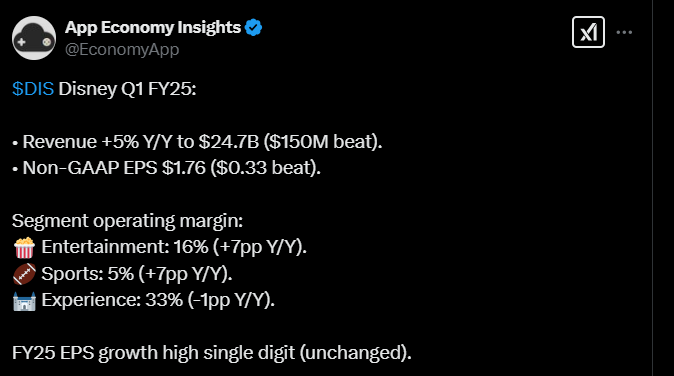Click the Entertainment: 16% text
The width and height of the screenshot is (674, 376).
coord(125,247)
